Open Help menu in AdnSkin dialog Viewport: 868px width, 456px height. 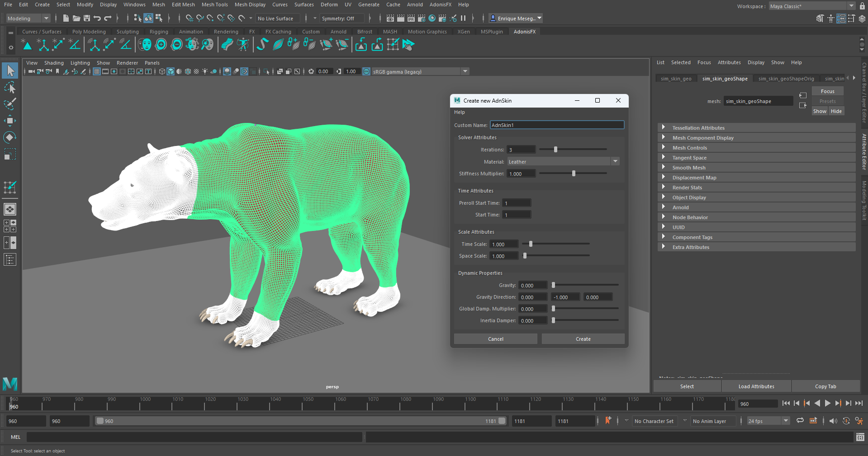click(x=460, y=112)
